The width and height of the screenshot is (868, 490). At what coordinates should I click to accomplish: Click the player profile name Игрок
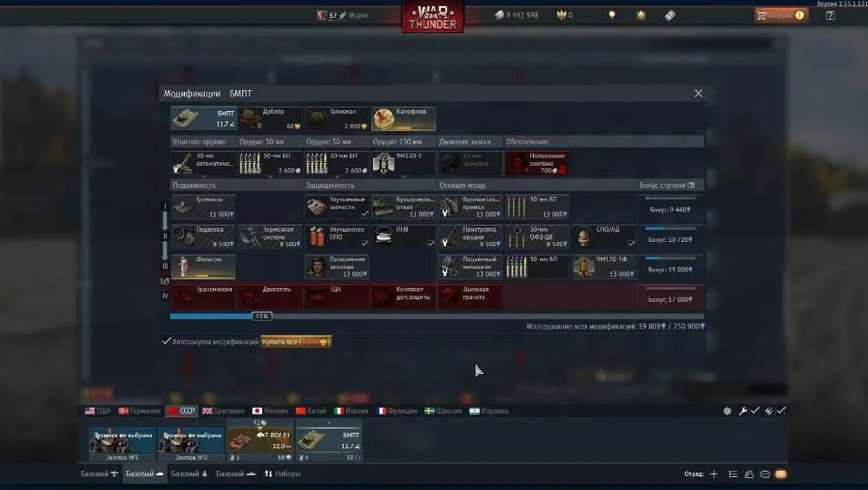pyautogui.click(x=358, y=16)
